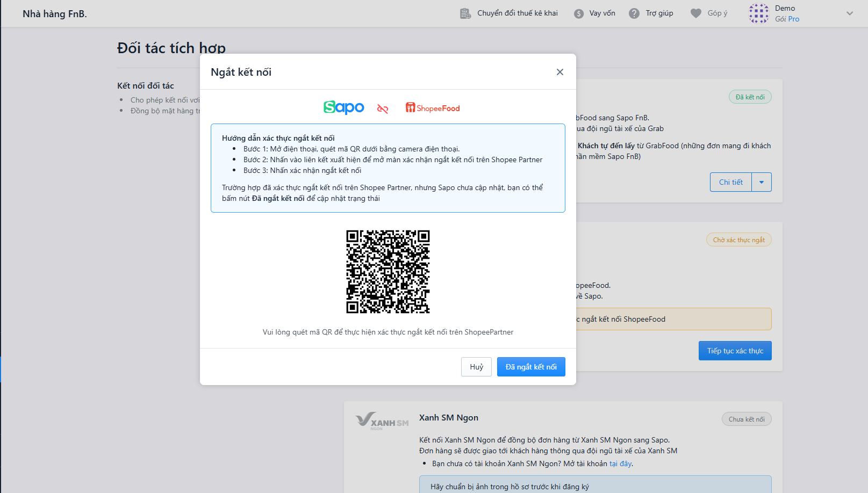Follow the 'tại đây' registration link

click(620, 463)
